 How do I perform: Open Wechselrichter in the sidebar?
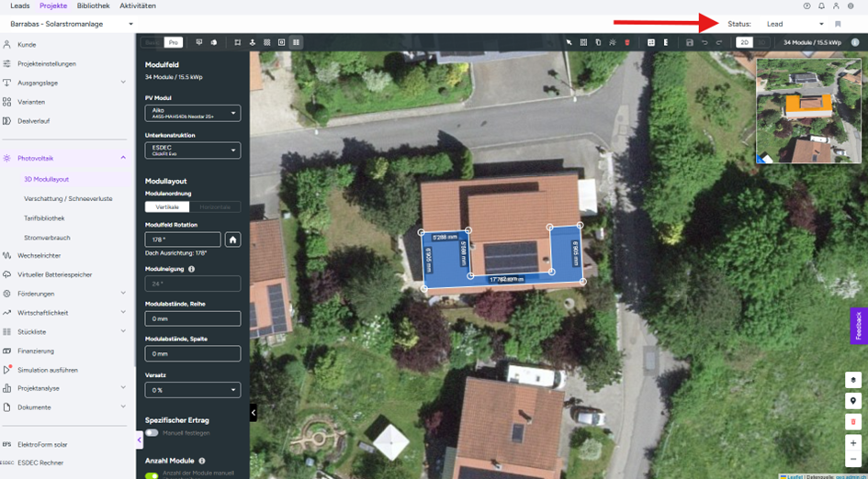[39, 255]
